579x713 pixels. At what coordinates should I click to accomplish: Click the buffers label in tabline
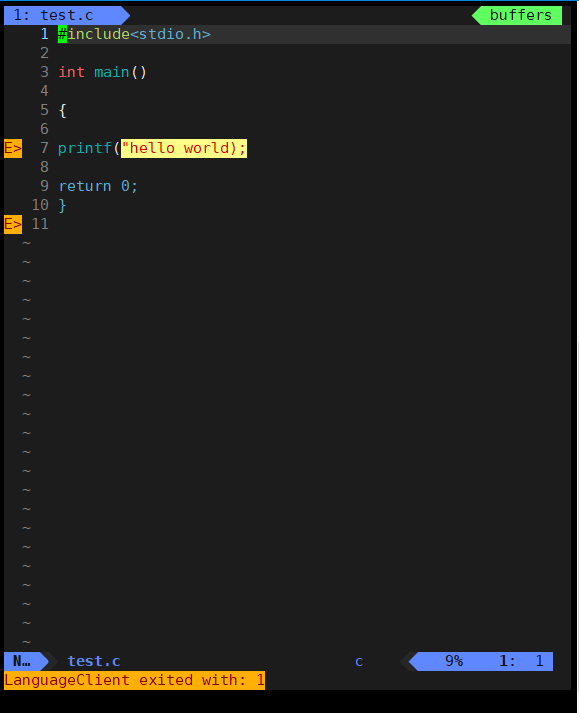click(x=520, y=15)
